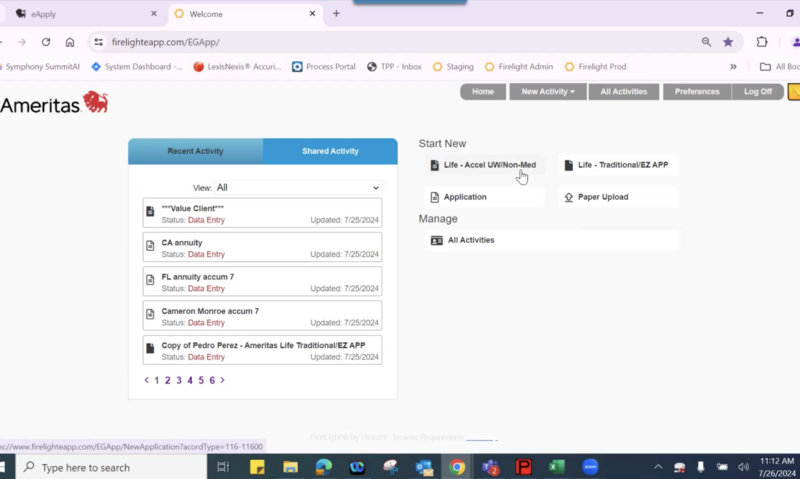
Task: Click the Ameritas bison logo
Action: pos(95,102)
